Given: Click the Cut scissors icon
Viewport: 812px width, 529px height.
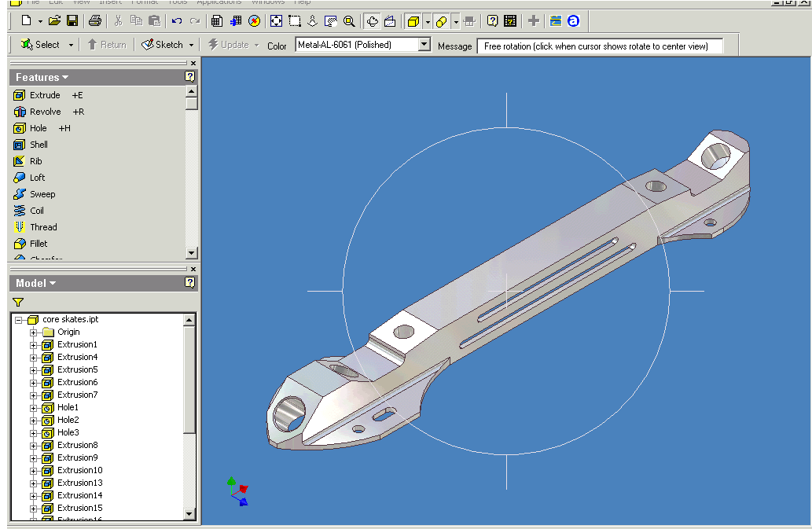Looking at the screenshot, I should point(118,20).
